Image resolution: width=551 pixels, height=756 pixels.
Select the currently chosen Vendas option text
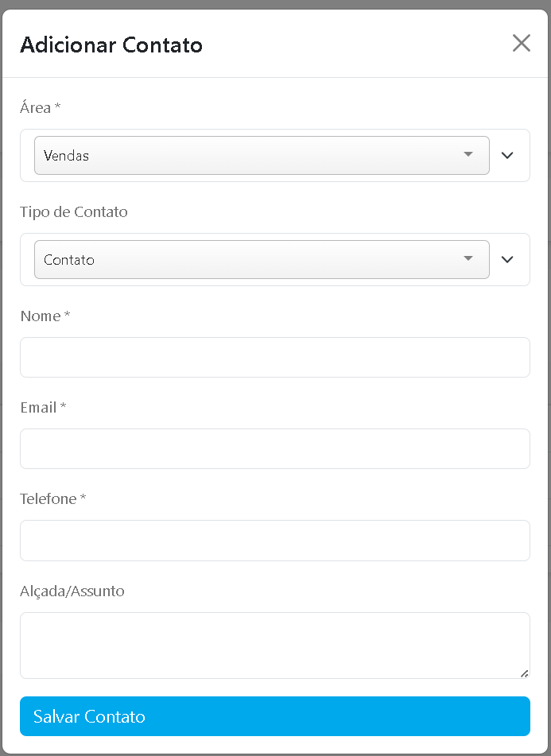(66, 156)
